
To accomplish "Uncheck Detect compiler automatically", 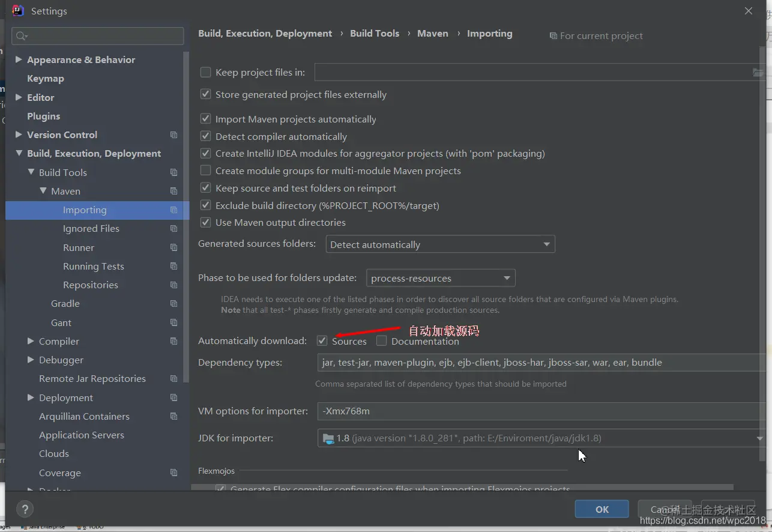I will 205,136.
